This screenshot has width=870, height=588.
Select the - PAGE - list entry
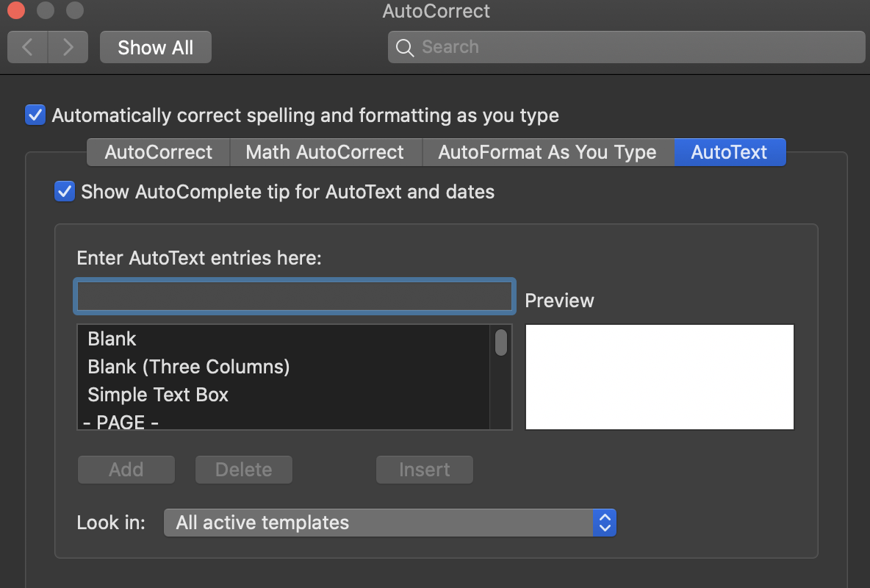coord(283,421)
